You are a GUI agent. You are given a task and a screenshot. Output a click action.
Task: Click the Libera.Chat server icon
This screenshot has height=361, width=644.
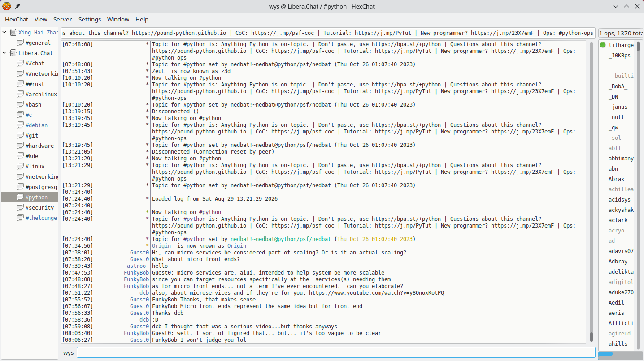(x=13, y=53)
